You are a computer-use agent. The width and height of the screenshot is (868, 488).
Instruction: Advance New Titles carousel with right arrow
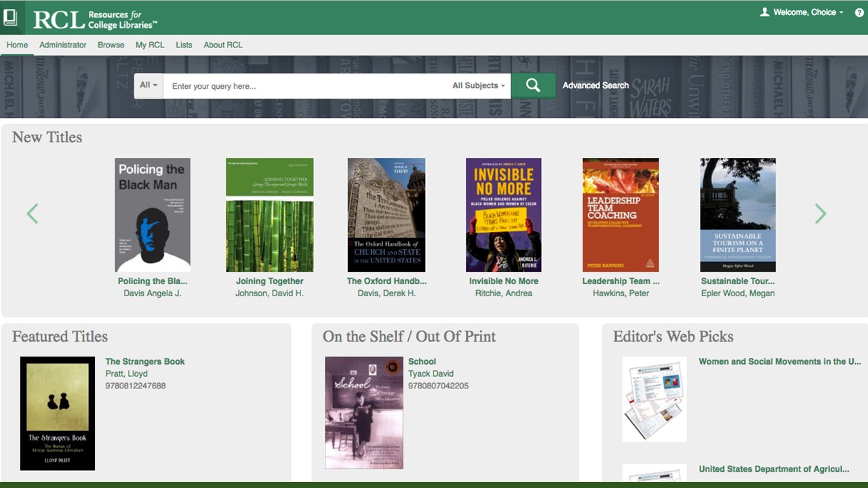point(821,214)
